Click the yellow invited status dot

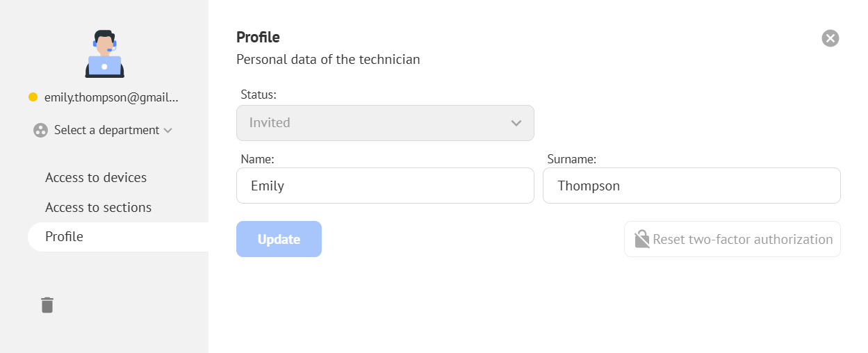(x=33, y=97)
